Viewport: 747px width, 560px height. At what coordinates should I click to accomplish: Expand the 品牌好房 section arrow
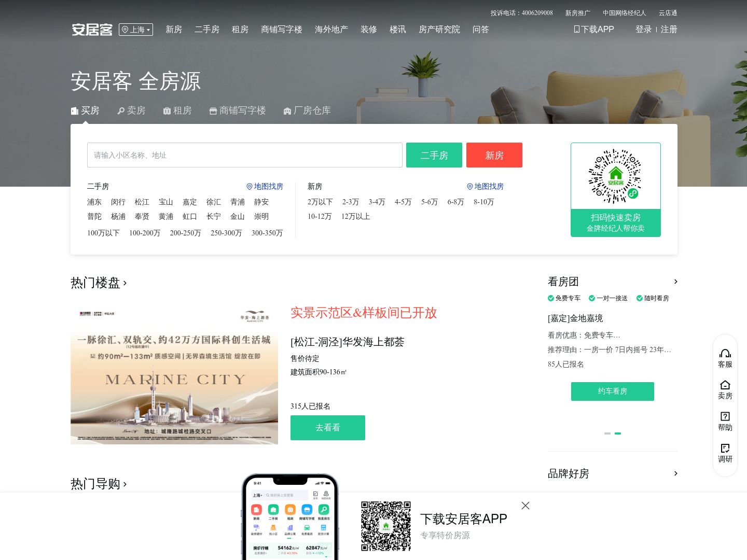(675, 473)
